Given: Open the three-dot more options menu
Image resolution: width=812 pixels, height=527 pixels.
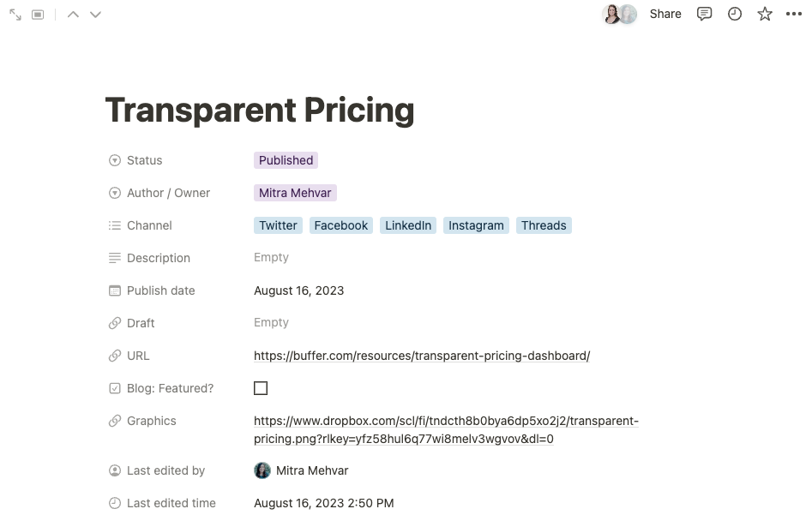Looking at the screenshot, I should (x=794, y=14).
